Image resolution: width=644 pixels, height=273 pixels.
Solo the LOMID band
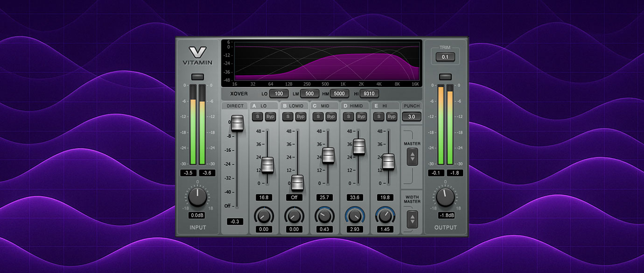tap(288, 116)
